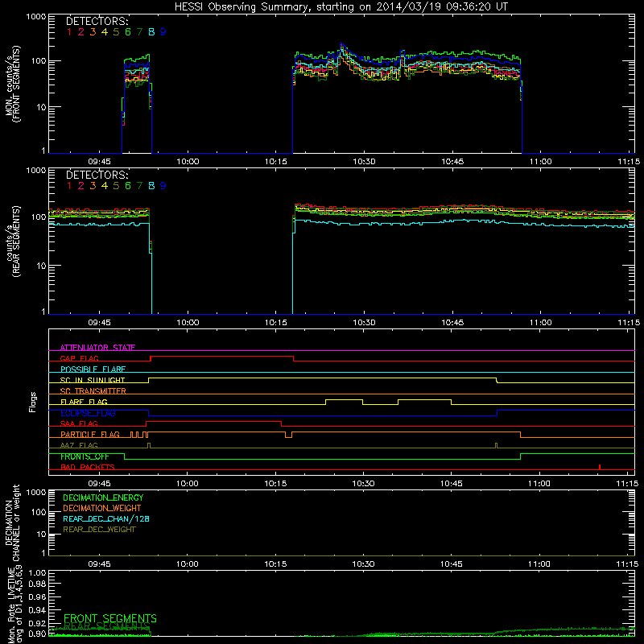This screenshot has height=644, width=644.
Task: Click the 10:00 tick label under the rear segments plot
Action: click(x=188, y=323)
